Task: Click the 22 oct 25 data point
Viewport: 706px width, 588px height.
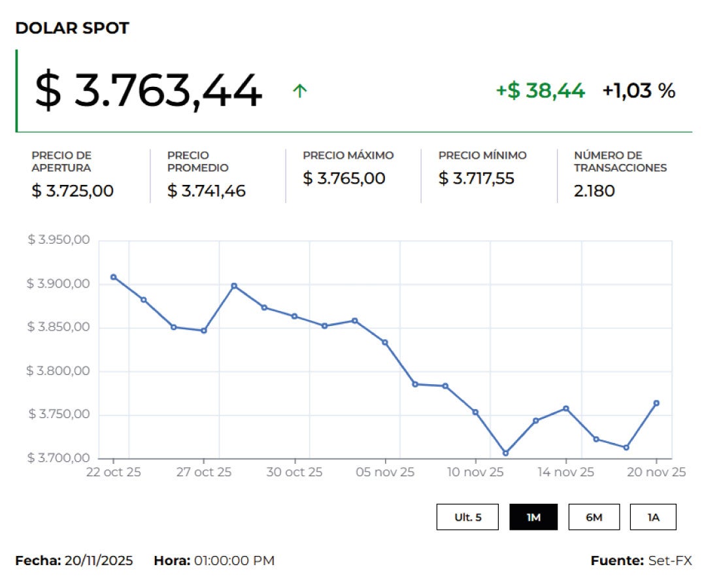Action: coord(114,277)
